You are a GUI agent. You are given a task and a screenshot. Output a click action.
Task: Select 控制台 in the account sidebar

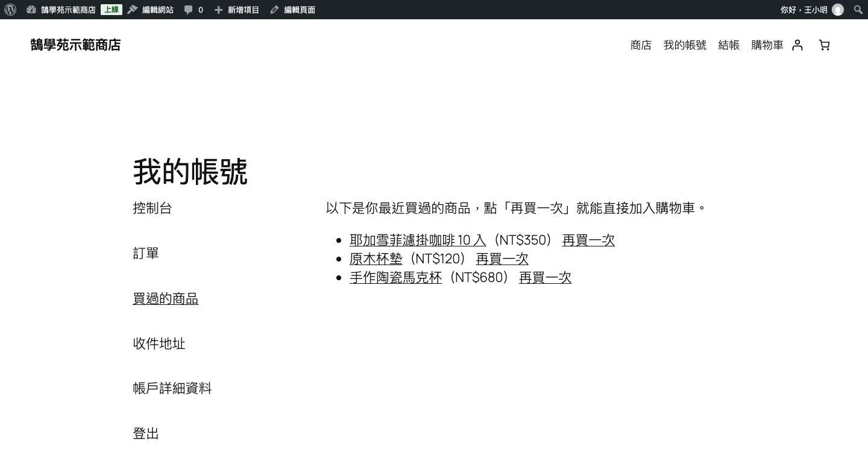tap(153, 208)
